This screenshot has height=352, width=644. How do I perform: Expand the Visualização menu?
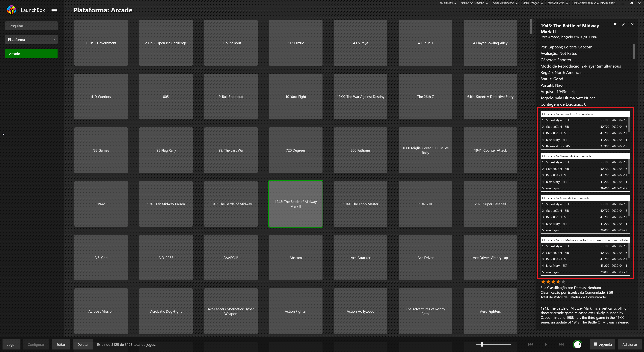click(532, 3)
